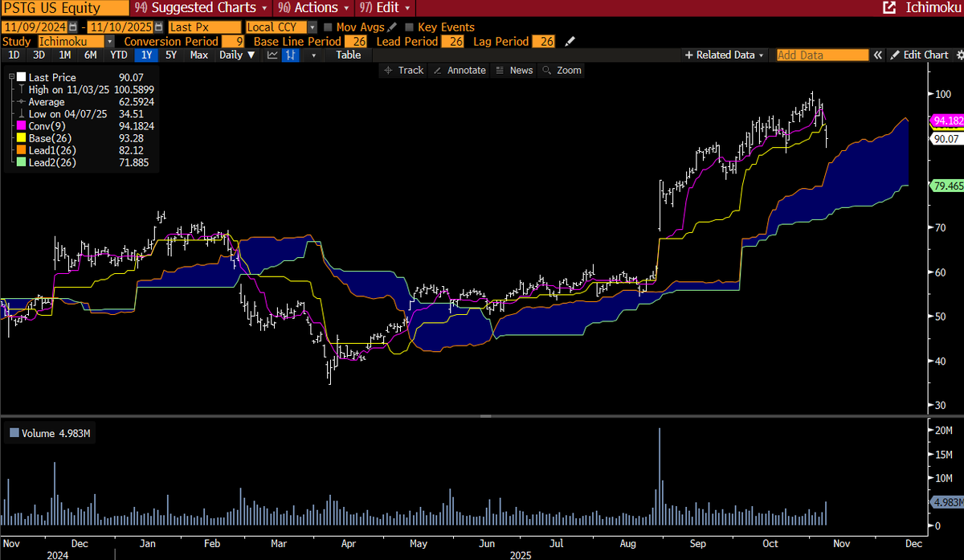Select the 6M range tab
The height and width of the screenshot is (560, 964).
[x=91, y=55]
